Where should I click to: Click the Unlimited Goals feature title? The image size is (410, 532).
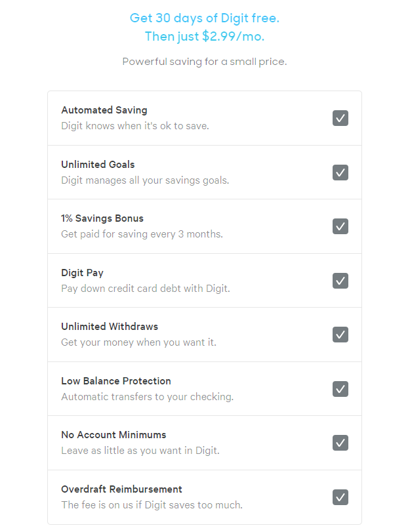click(98, 165)
